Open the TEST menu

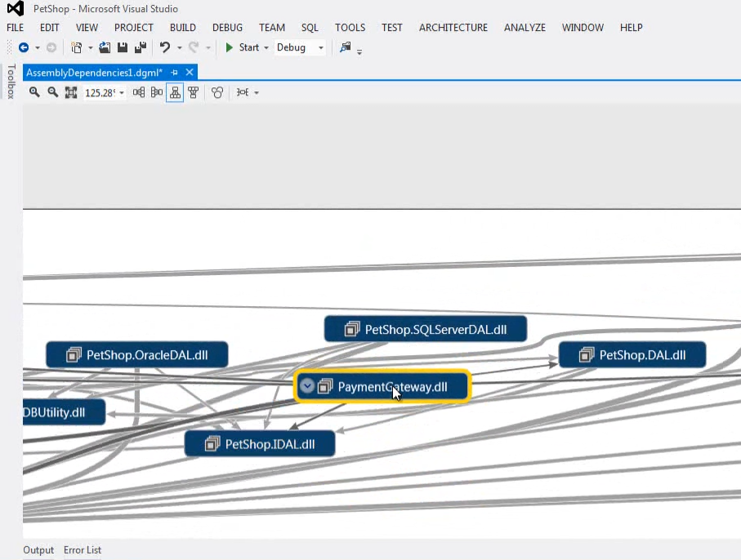point(392,28)
